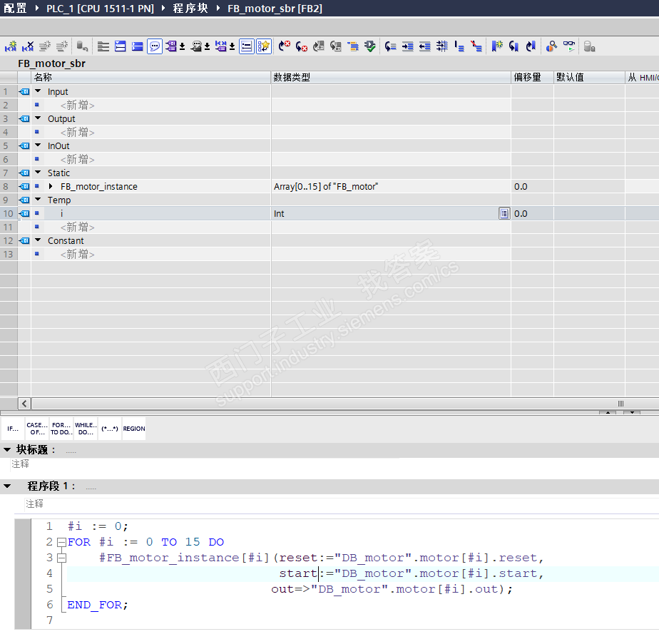
Task: Click the delete network toolbar icon
Action: (x=28, y=46)
